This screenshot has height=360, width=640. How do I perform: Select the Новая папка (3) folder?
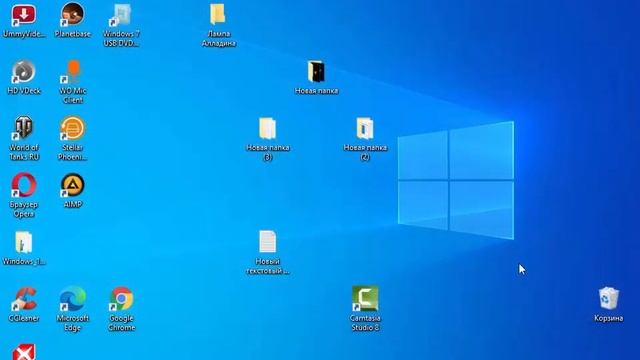pyautogui.click(x=267, y=129)
